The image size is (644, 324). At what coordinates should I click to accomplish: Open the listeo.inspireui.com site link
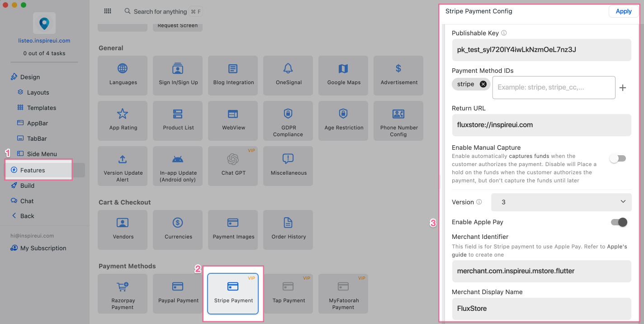pyautogui.click(x=44, y=41)
